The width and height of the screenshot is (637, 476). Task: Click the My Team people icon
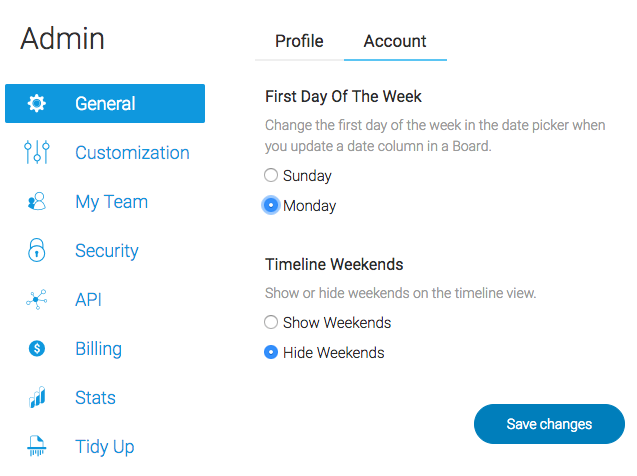point(37,201)
